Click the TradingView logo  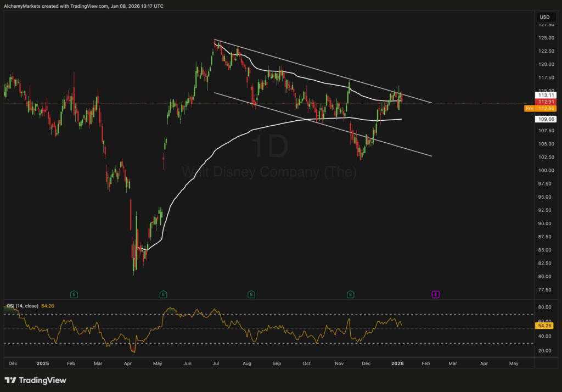click(x=36, y=380)
